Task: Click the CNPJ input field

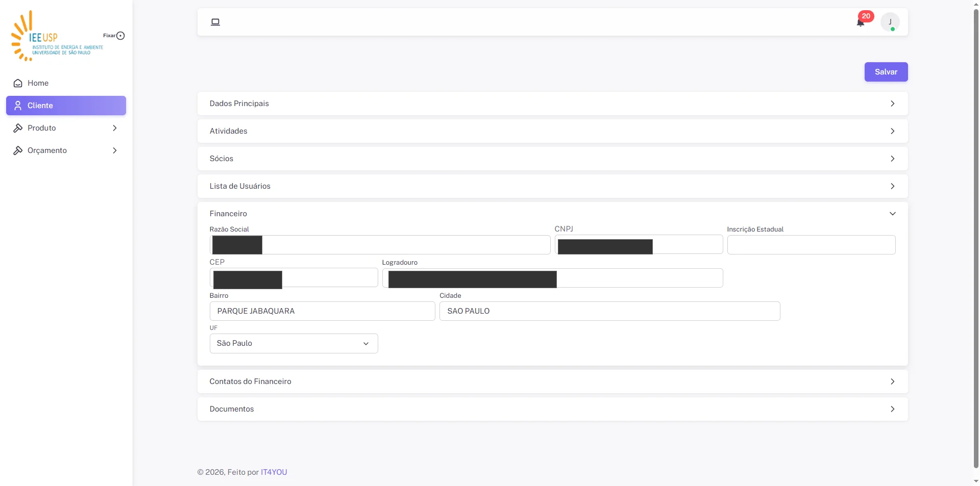Action: point(639,245)
